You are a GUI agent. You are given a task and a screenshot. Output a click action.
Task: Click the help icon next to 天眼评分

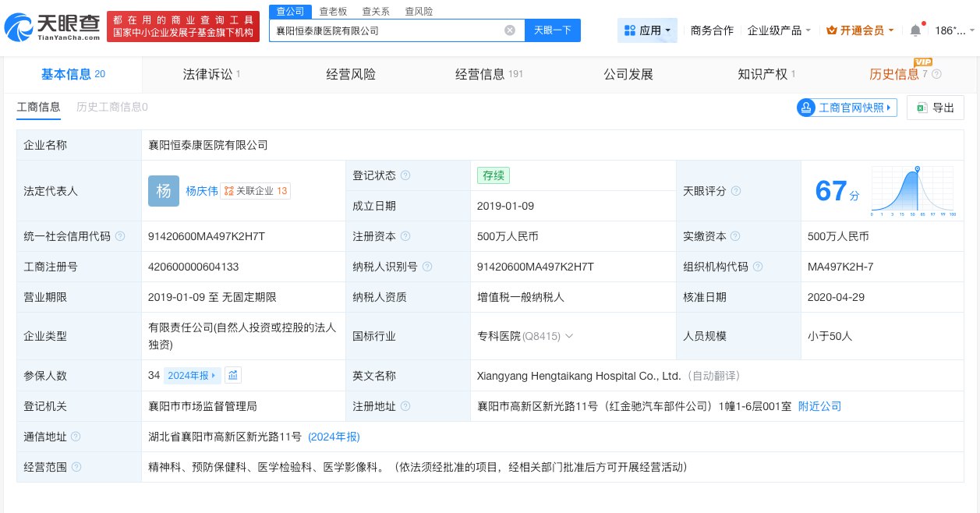pyautogui.click(x=735, y=191)
